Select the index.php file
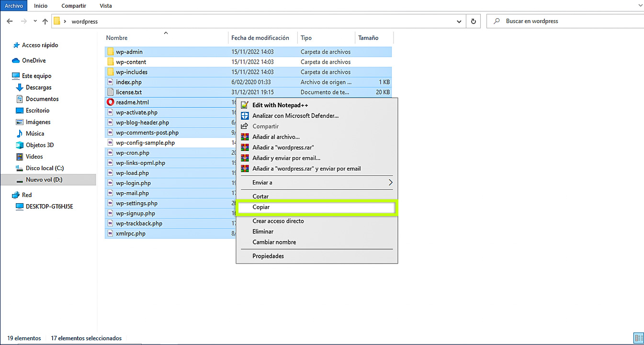The image size is (644, 345). (129, 82)
